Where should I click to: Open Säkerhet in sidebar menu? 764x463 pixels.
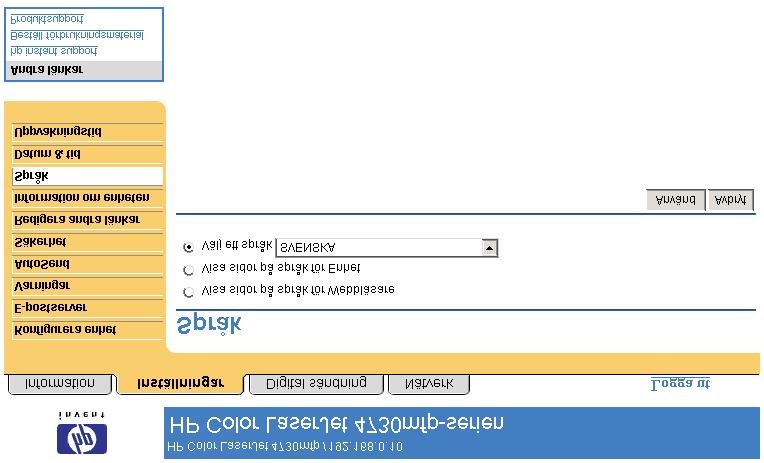coord(88,242)
